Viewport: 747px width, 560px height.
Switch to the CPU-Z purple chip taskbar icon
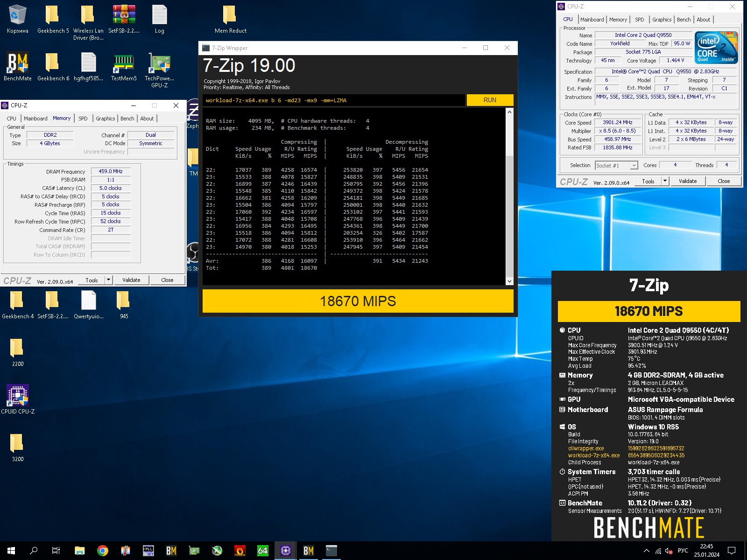point(286,551)
